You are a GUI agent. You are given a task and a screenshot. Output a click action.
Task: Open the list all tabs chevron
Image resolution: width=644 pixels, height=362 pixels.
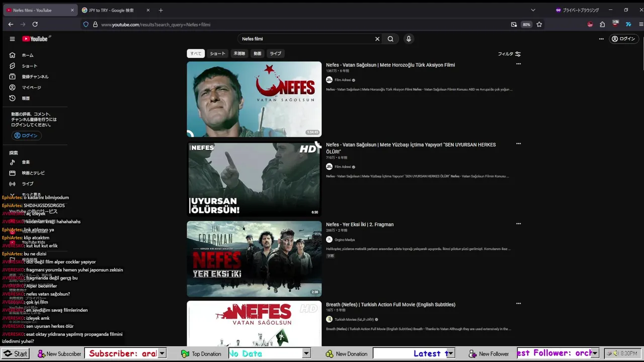coord(533,10)
